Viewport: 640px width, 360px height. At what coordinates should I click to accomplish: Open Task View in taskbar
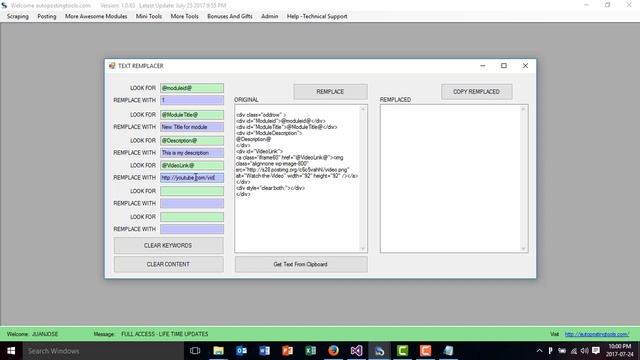tap(195, 351)
